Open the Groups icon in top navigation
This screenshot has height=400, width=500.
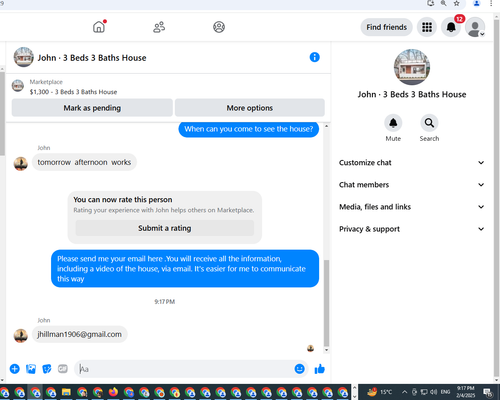(219, 27)
